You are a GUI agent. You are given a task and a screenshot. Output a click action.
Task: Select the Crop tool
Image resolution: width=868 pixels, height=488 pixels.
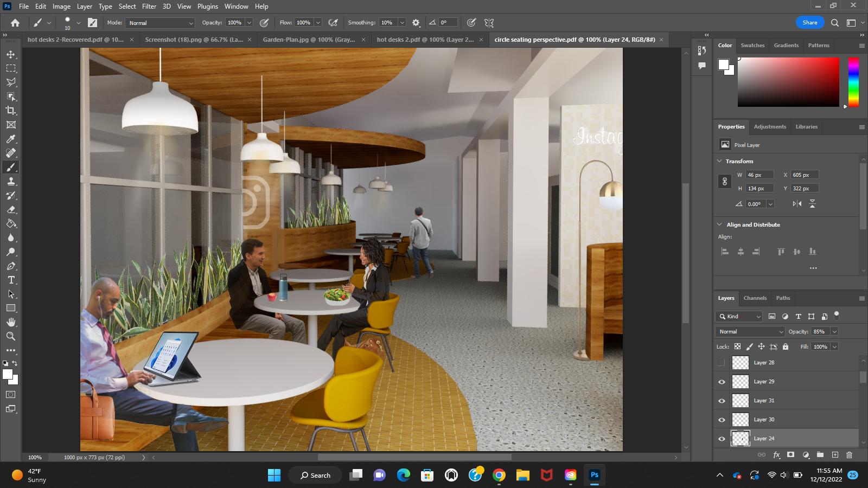[11, 111]
